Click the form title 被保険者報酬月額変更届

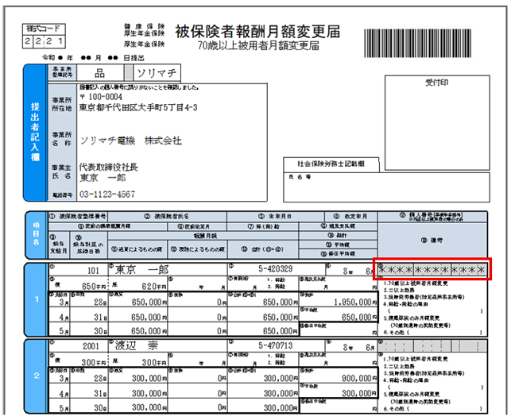pos(257,32)
